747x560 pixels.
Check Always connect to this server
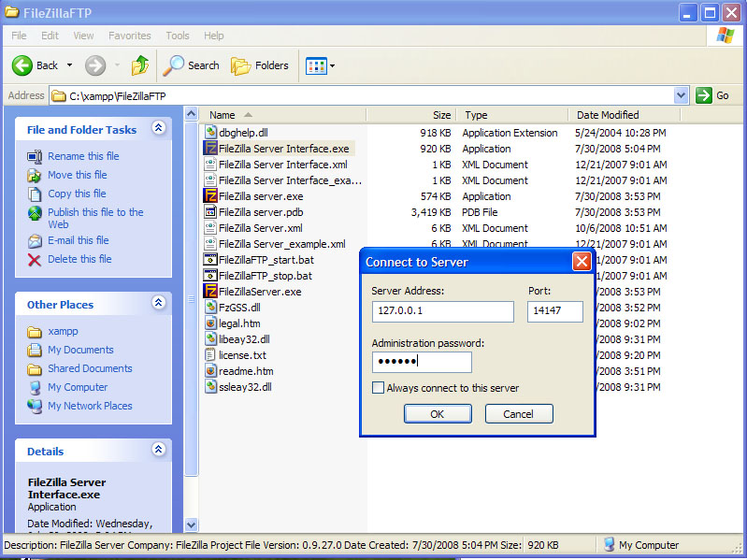(378, 388)
